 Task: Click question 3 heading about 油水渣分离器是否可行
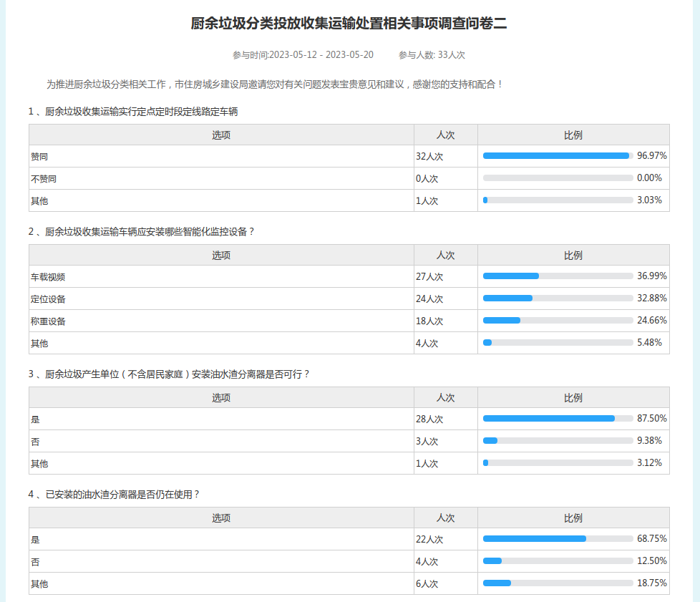[x=169, y=374]
